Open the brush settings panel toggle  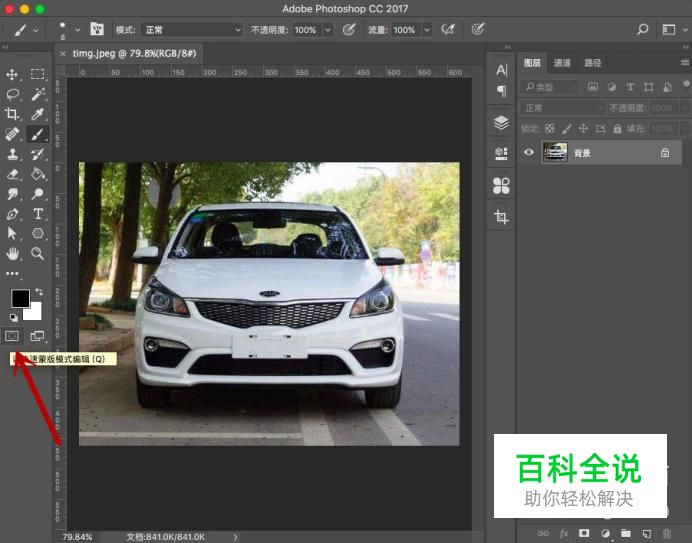point(97,30)
